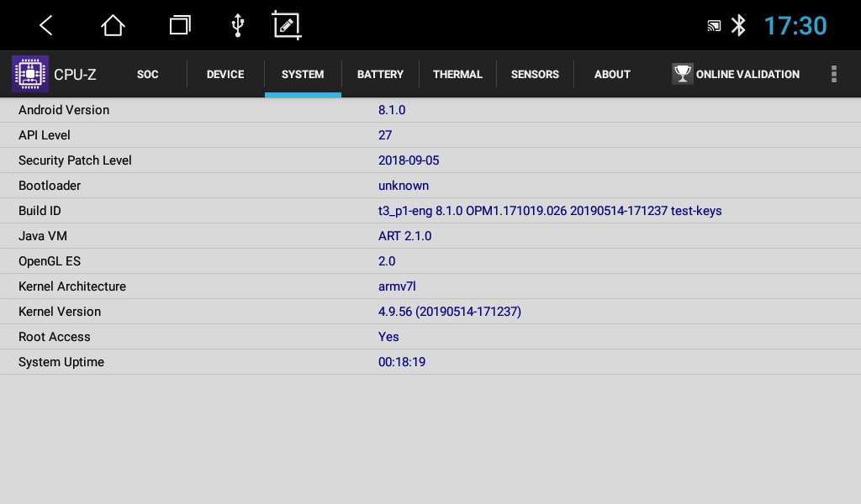Select the System Uptime label
Image resolution: width=861 pixels, height=504 pixels.
(x=61, y=362)
